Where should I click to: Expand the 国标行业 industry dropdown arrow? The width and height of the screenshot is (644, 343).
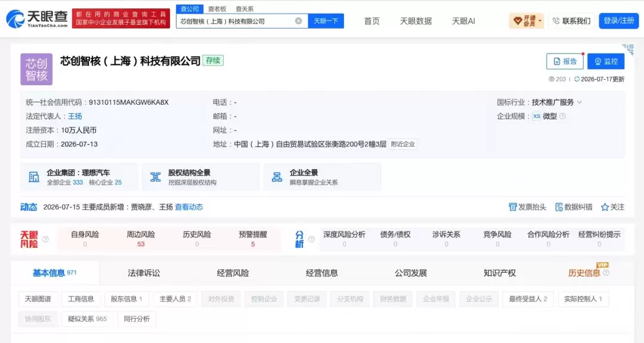[580, 102]
